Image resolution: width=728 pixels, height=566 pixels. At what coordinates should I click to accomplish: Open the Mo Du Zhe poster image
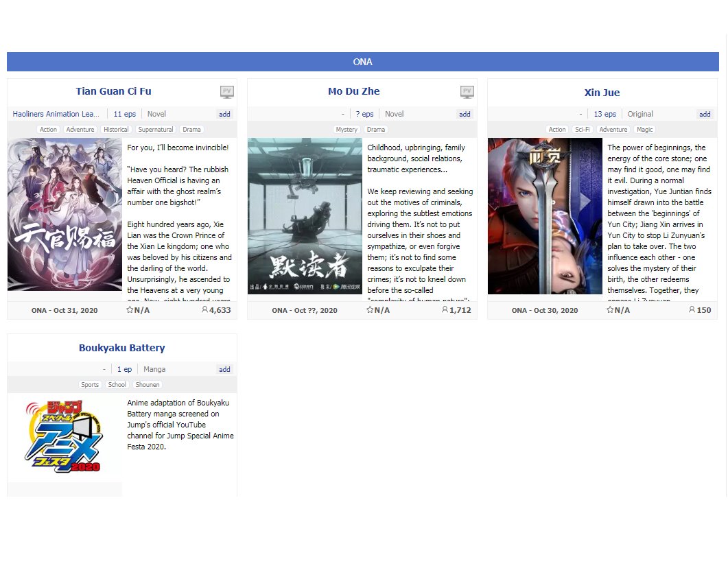(x=305, y=216)
